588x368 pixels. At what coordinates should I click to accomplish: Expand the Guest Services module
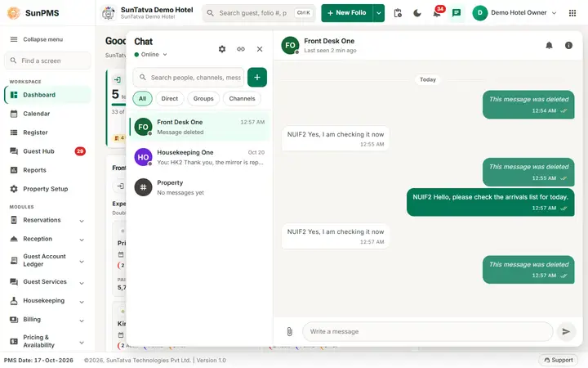(x=47, y=282)
